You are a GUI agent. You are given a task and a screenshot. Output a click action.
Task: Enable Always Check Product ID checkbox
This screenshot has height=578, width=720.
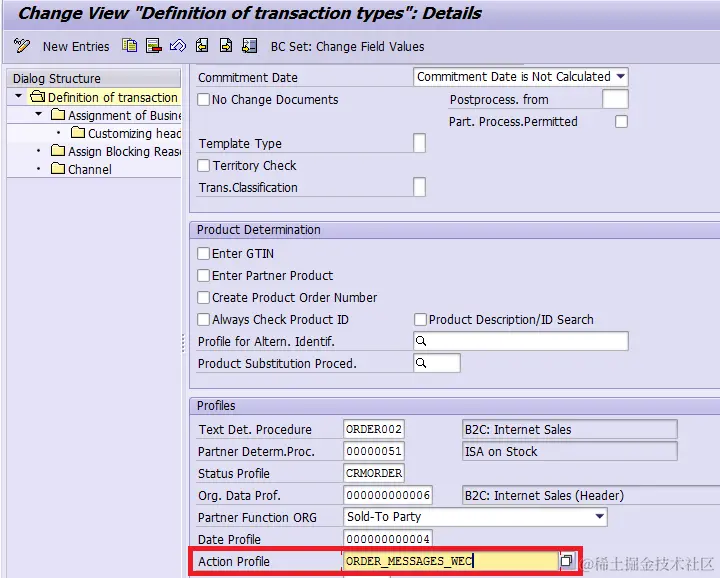coord(203,319)
